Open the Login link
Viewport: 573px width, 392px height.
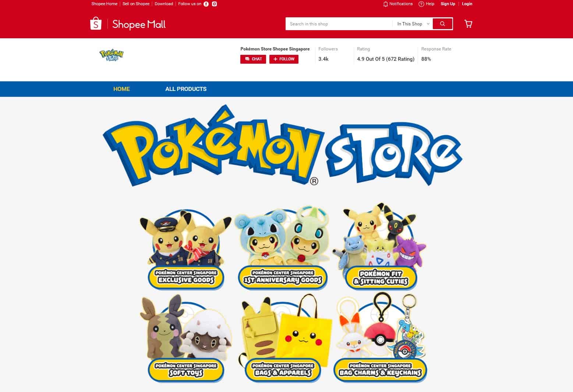click(x=467, y=4)
